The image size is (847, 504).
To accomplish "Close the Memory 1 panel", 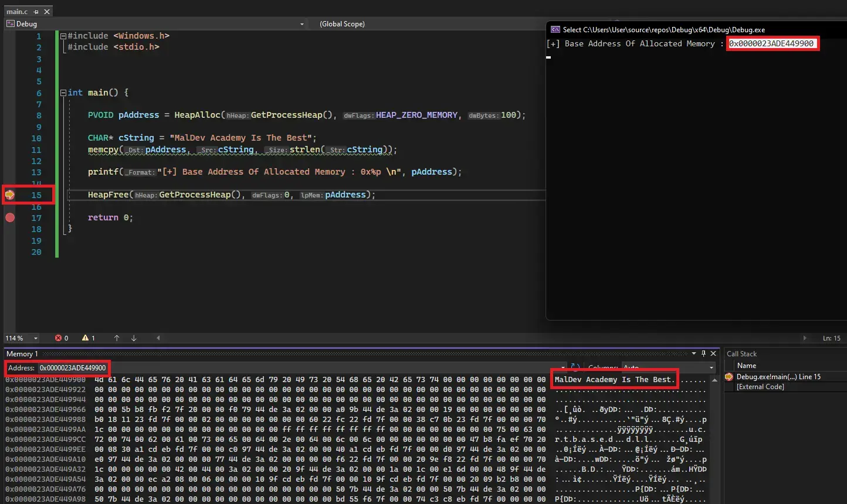I will tap(713, 353).
